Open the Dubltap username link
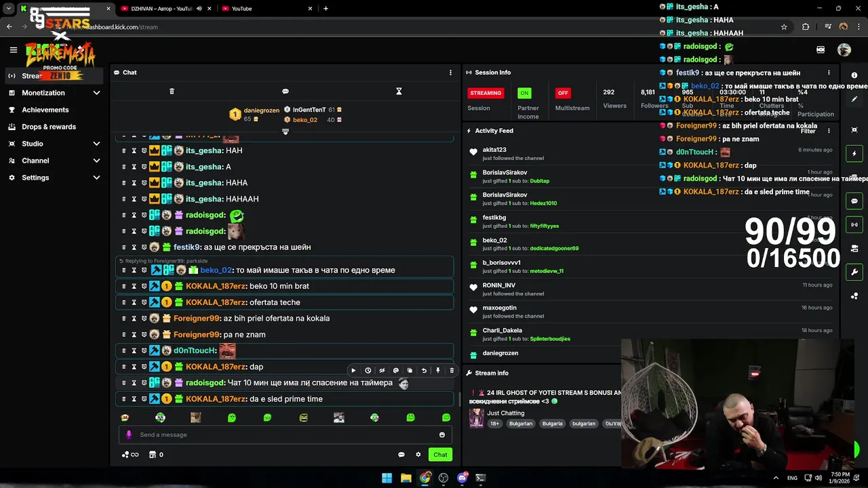The image size is (868, 488). (540, 181)
